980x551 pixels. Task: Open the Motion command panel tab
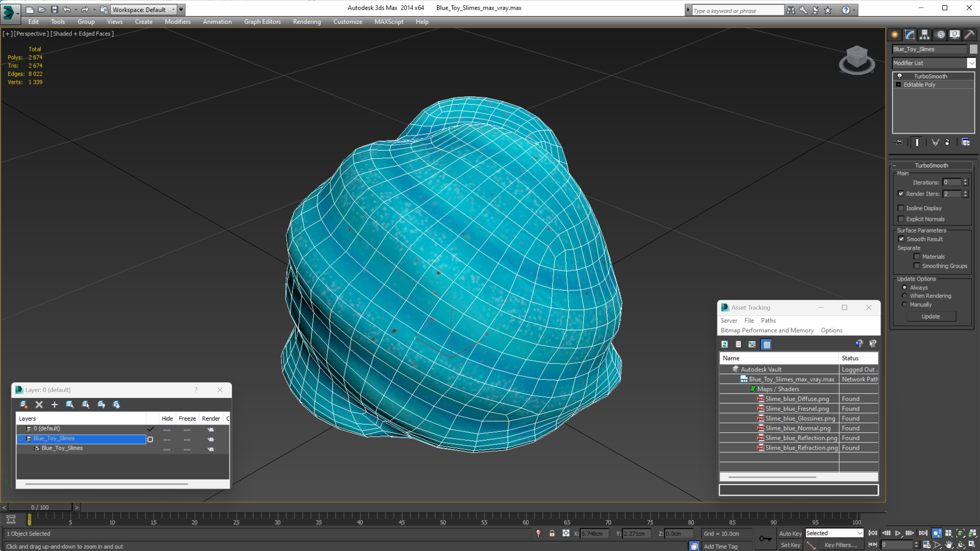point(940,35)
